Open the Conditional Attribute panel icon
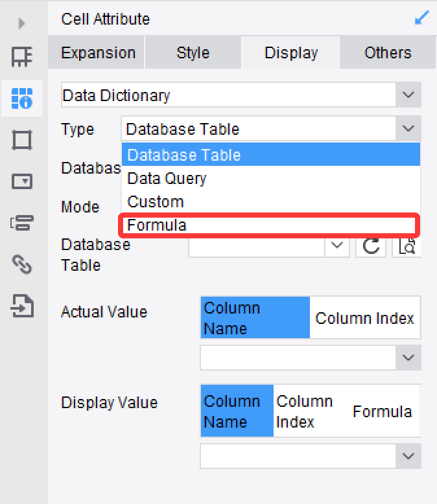 coord(22,223)
